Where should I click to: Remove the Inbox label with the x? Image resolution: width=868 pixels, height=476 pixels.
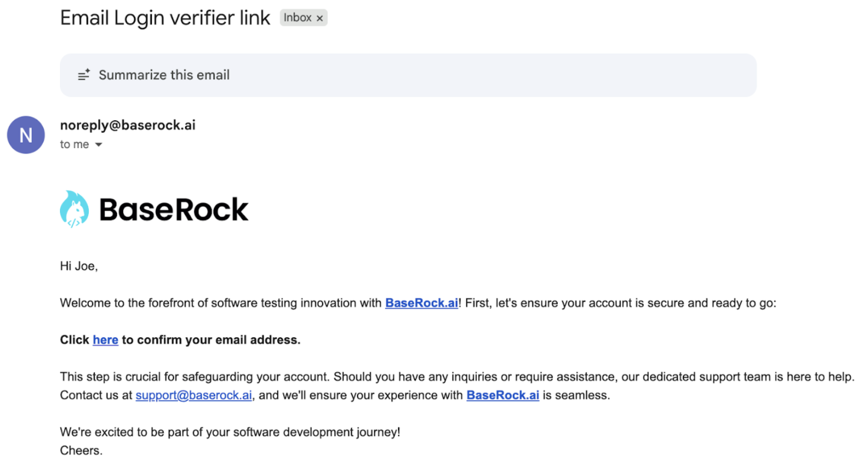coord(319,18)
